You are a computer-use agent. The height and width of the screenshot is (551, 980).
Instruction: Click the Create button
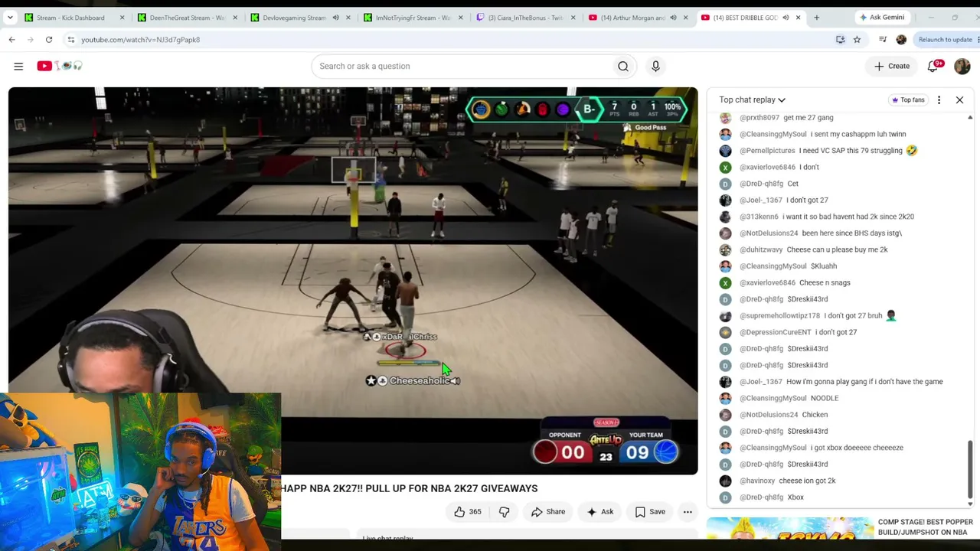click(x=892, y=66)
